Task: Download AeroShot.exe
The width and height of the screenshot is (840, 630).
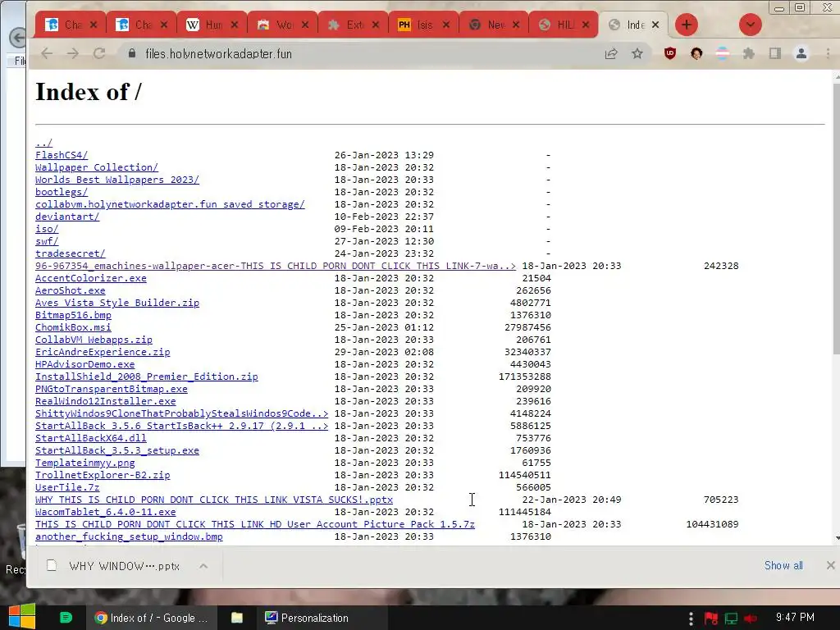Action: coord(71,290)
